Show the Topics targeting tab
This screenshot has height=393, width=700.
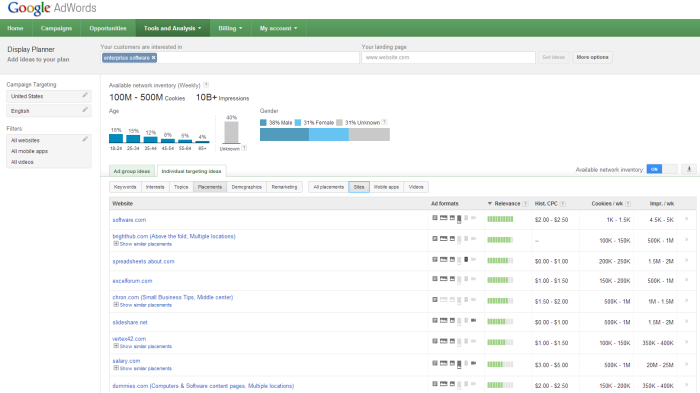tap(181, 187)
